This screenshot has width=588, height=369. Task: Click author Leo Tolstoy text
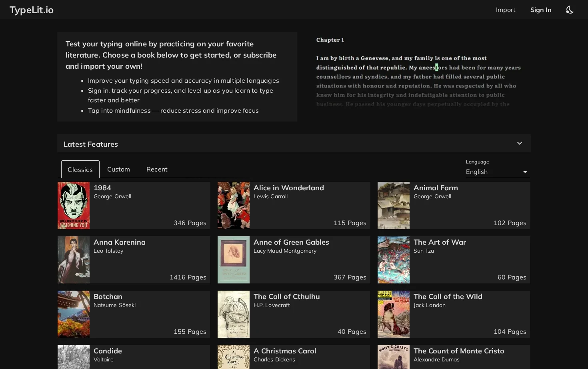point(108,251)
